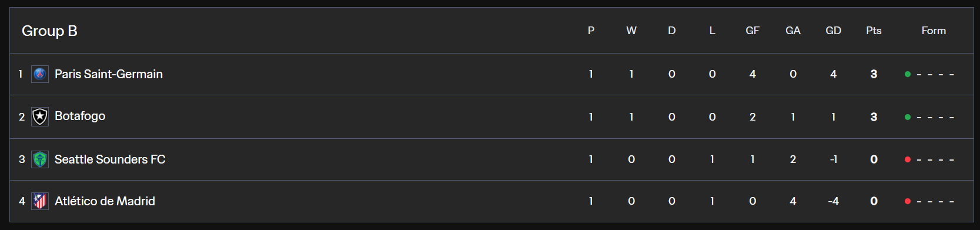980x230 pixels.
Task: Click the Botafogo star shield crest
Action: tap(39, 116)
